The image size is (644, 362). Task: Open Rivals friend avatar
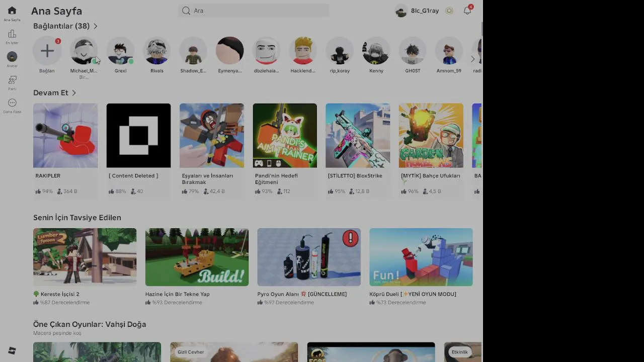tap(157, 50)
